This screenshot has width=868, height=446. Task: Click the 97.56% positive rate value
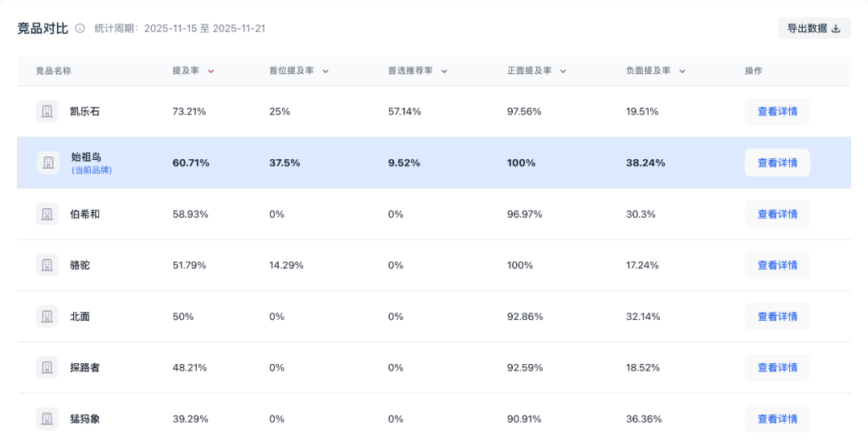524,112
